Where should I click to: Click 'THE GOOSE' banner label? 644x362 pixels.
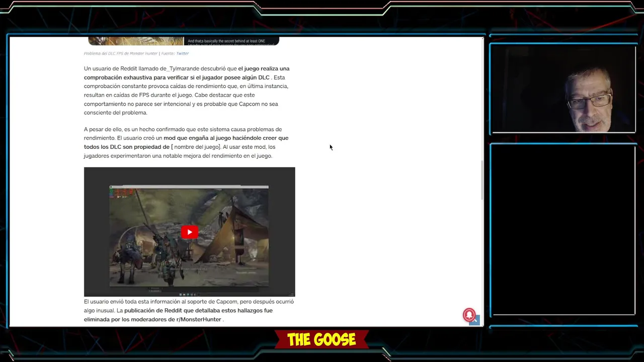click(x=321, y=340)
